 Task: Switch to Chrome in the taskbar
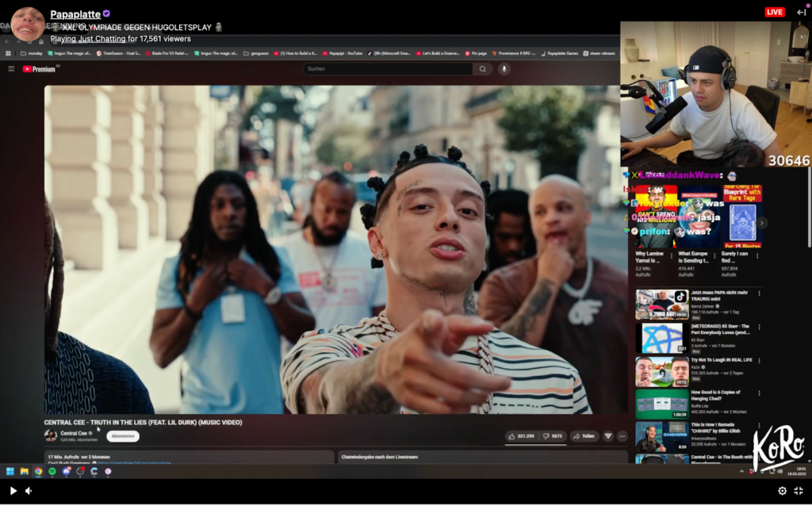[38, 471]
